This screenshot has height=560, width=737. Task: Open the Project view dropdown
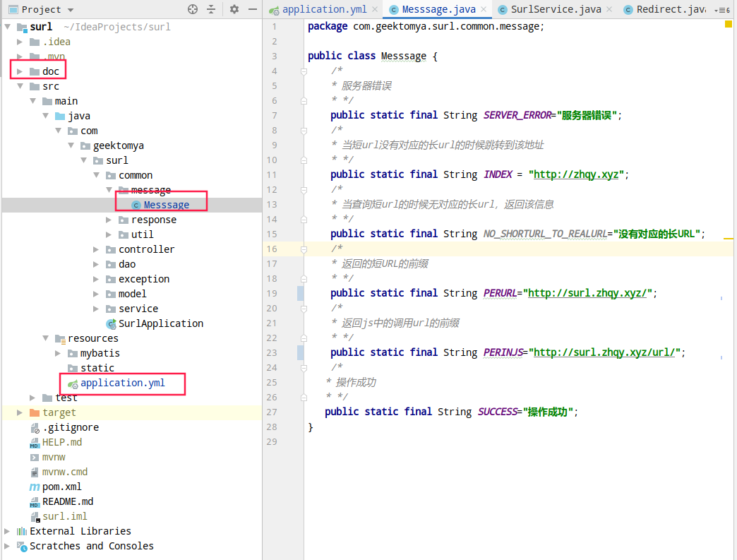70,10
